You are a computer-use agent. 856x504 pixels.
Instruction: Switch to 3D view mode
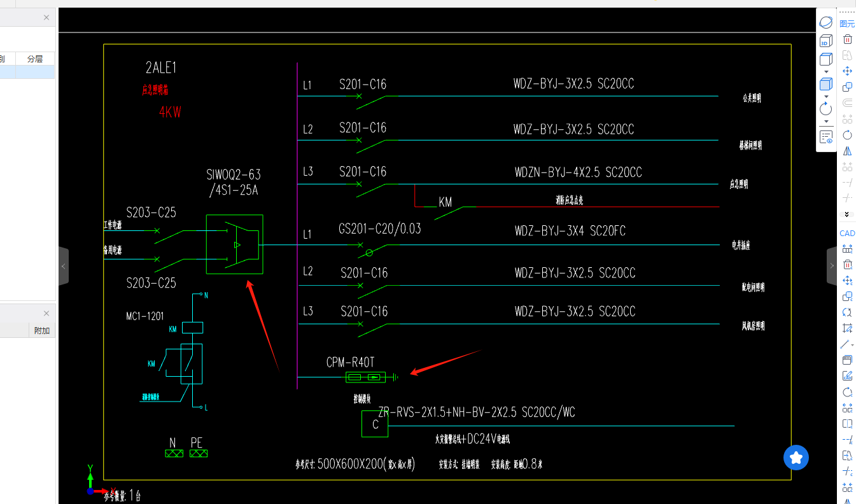pos(825,41)
